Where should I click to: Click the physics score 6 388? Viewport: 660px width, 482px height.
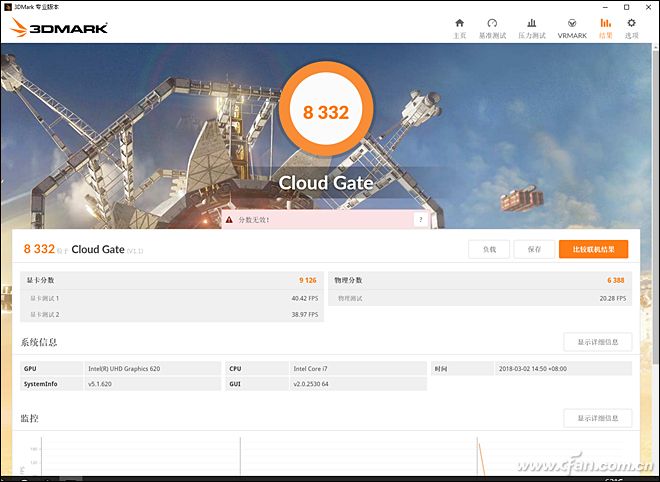coord(616,280)
